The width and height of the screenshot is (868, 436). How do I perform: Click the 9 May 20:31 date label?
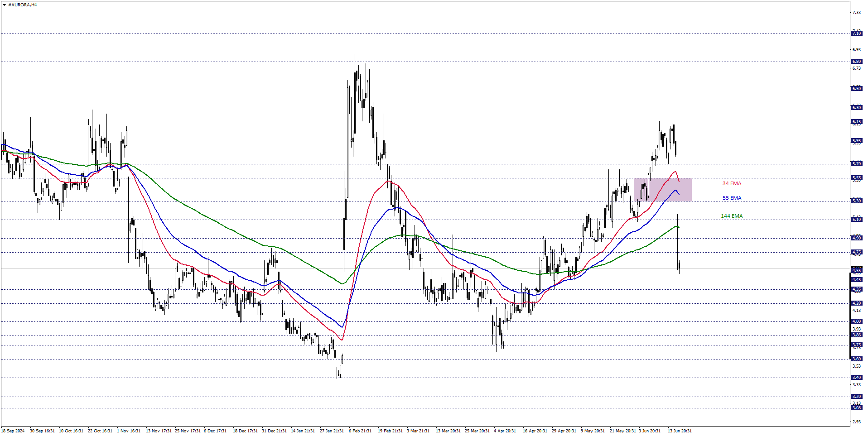[x=593, y=431]
